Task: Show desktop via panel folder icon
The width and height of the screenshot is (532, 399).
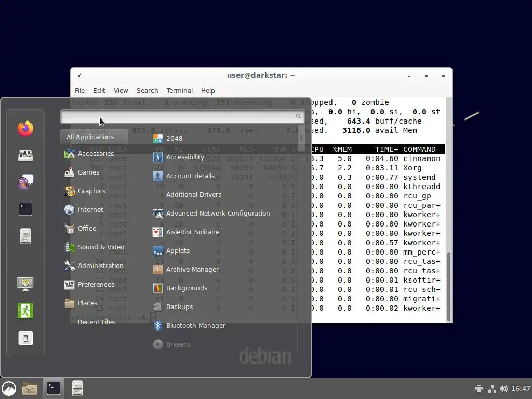Action: [30, 389]
